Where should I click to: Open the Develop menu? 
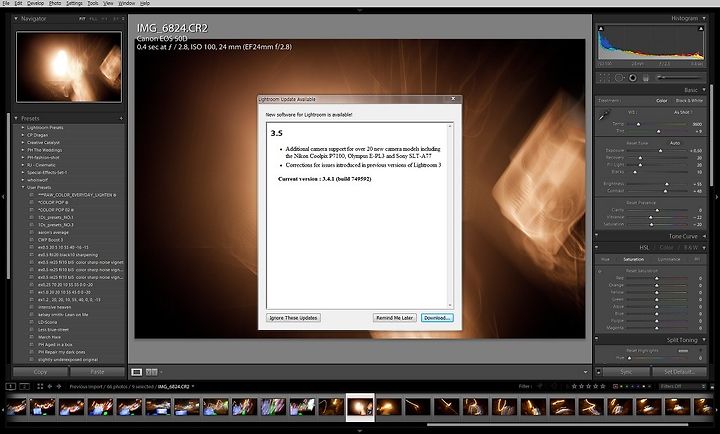[35, 3]
